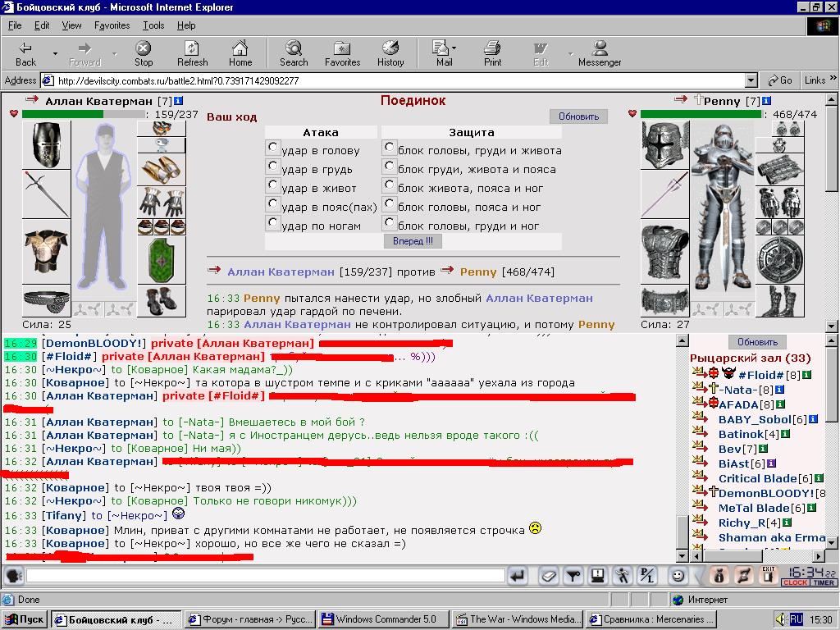Expand the Links toolbar chevron
Screen dimensions: 840x630
833,79
